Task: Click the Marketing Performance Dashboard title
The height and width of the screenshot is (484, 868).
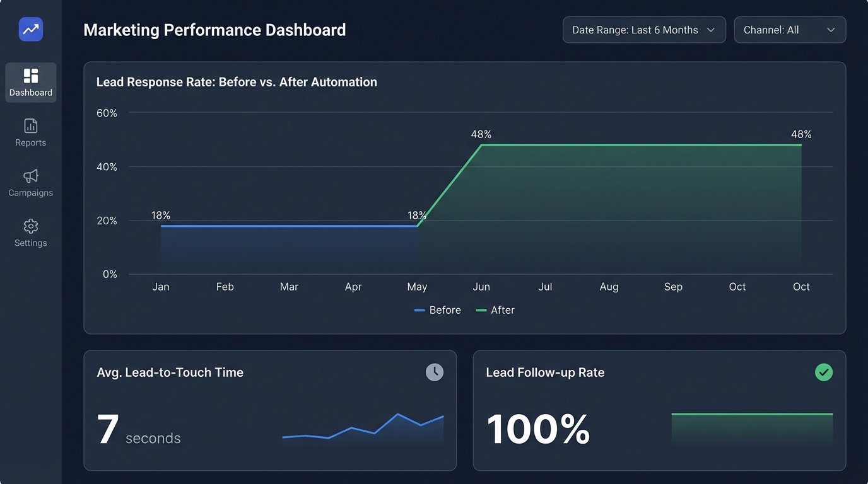Action: pos(214,30)
